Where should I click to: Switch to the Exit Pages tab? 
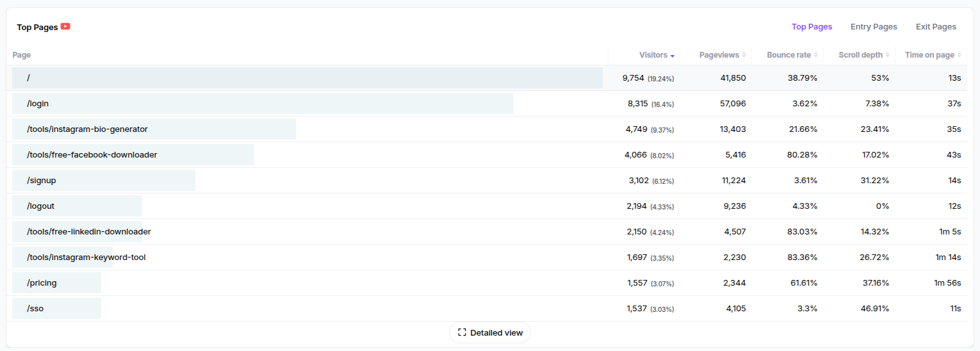(936, 27)
